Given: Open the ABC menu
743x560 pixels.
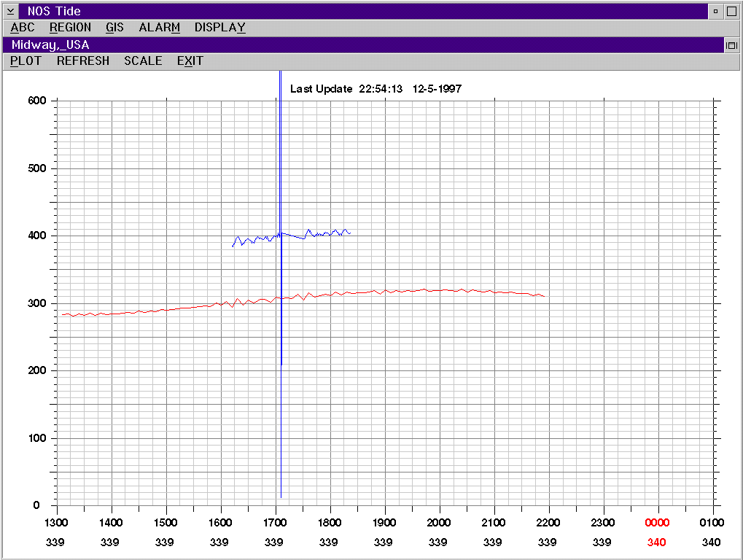Looking at the screenshot, I should (23, 28).
